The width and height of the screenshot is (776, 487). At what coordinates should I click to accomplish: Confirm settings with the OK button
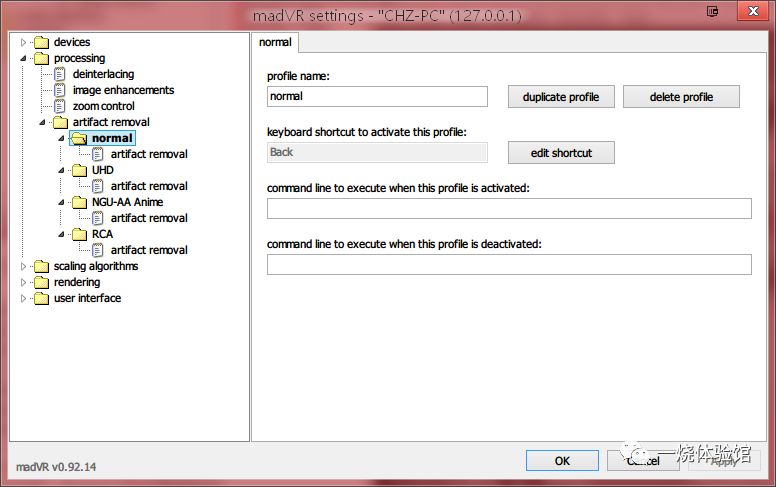coord(562,461)
